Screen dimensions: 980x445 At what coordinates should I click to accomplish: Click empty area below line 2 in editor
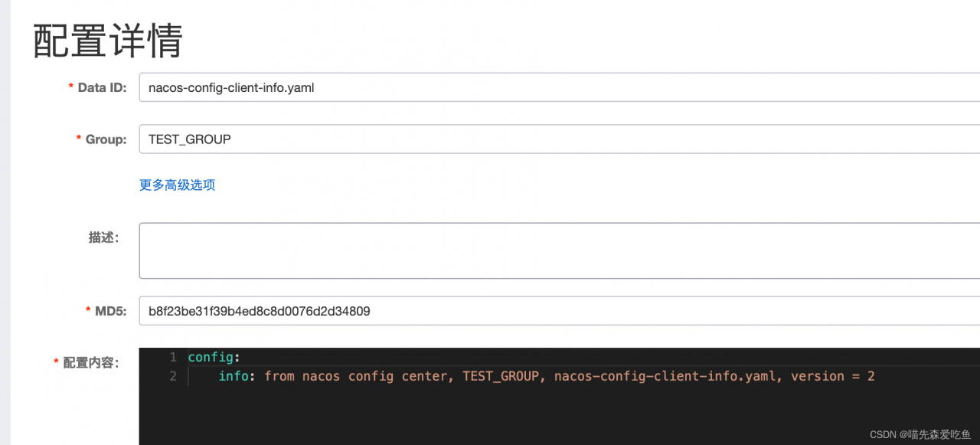click(x=536, y=414)
